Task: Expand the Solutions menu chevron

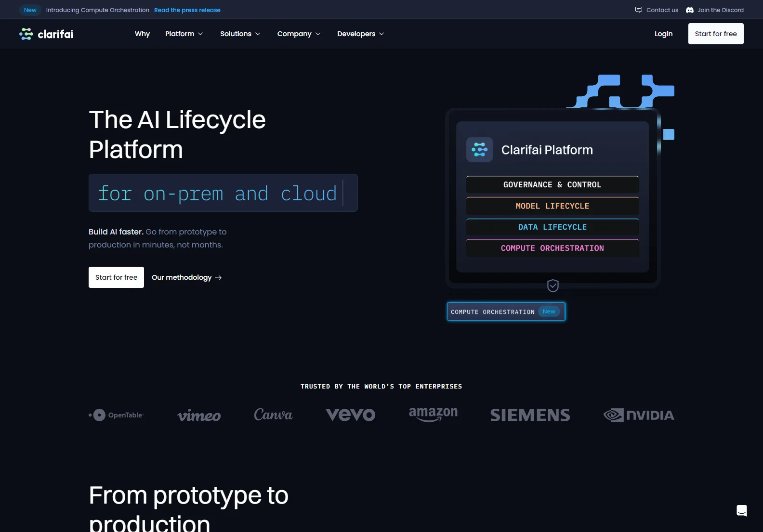Action: pyautogui.click(x=258, y=34)
